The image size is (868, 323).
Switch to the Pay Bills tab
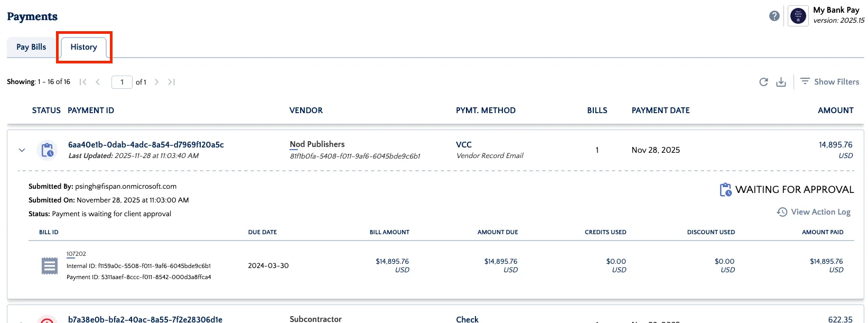coord(31,47)
